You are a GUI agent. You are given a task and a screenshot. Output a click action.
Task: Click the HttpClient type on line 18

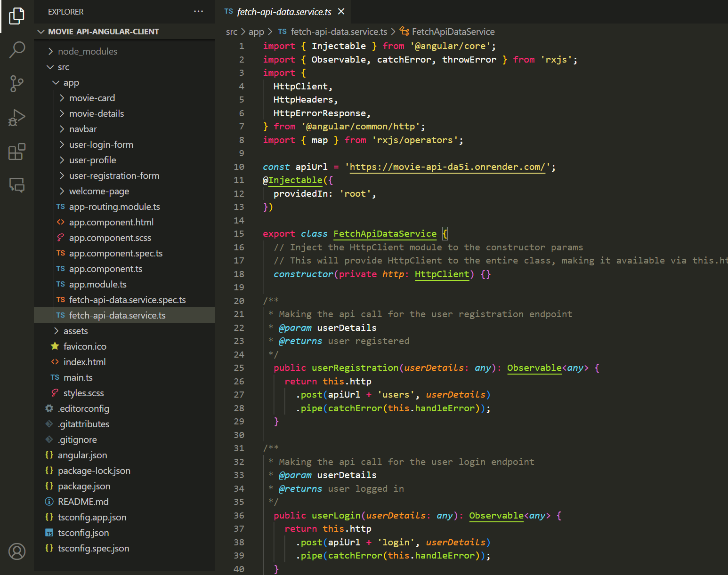[442, 274]
